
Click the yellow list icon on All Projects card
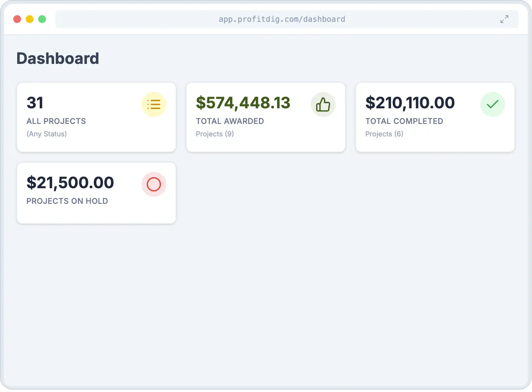click(154, 104)
